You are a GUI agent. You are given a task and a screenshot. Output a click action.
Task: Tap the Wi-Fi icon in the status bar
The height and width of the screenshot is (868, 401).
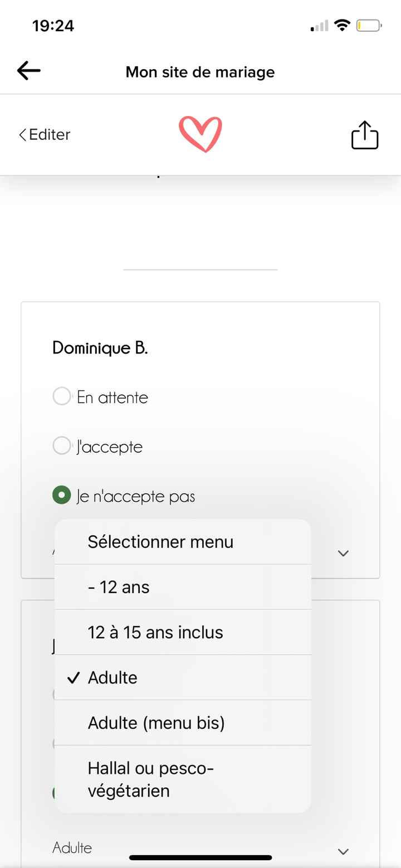342,25
